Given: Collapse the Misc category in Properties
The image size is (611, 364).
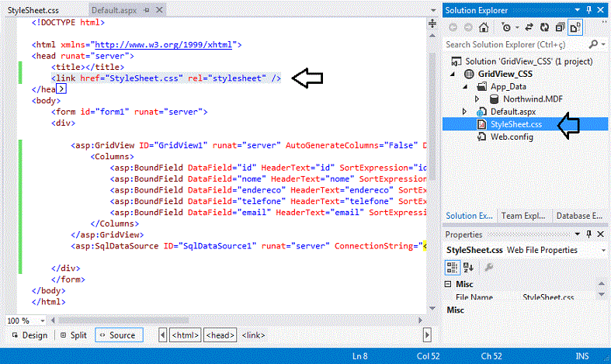Looking at the screenshot, I should click(448, 284).
